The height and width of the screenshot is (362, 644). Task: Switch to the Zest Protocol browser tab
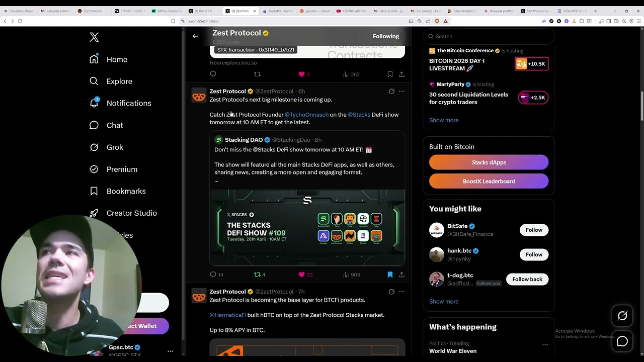(240, 11)
